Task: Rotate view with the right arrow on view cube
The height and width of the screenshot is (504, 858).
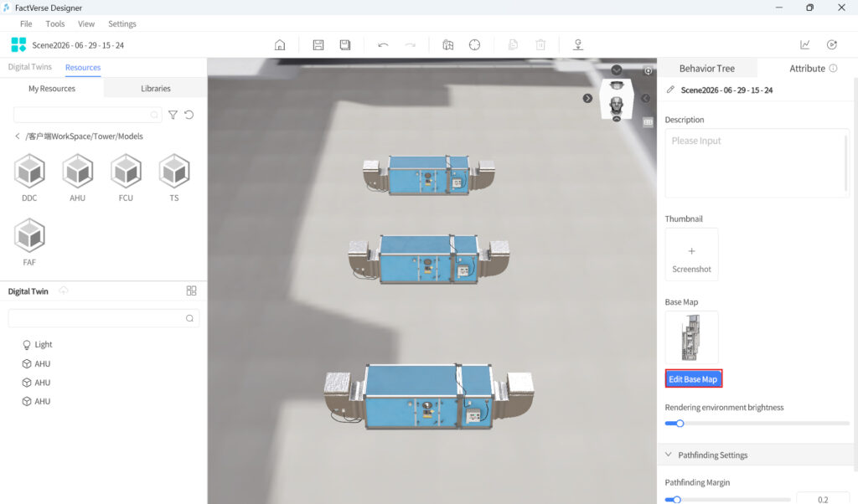Action: [x=587, y=99]
